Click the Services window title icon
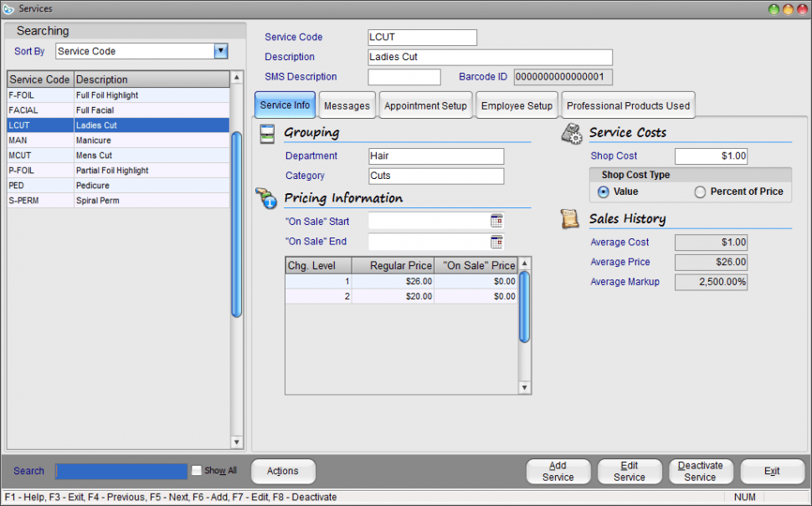This screenshot has height=506, width=812. (x=9, y=8)
